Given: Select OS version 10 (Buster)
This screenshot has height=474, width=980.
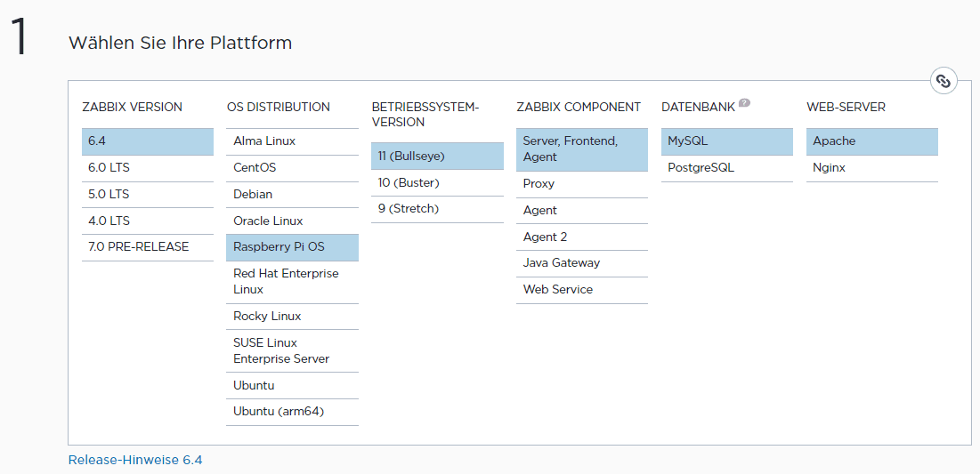Looking at the screenshot, I should [436, 183].
